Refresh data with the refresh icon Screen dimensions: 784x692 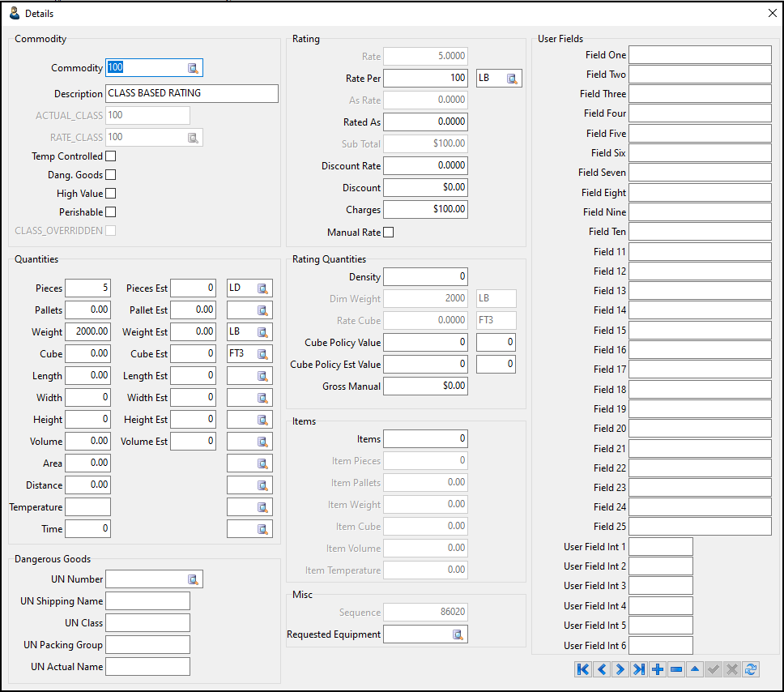pos(751,669)
